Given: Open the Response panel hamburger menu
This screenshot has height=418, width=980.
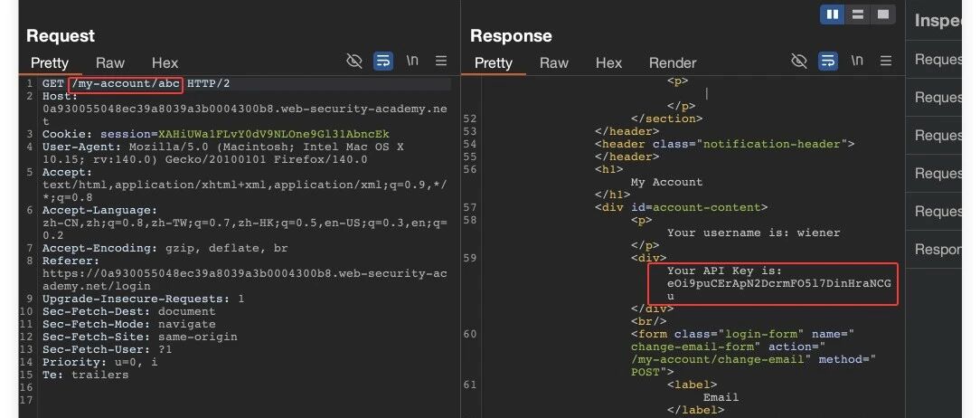Looking at the screenshot, I should point(886,61).
